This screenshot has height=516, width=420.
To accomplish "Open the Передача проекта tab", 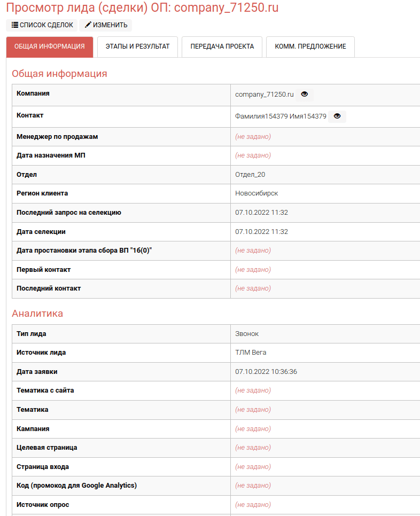I will [x=222, y=46].
